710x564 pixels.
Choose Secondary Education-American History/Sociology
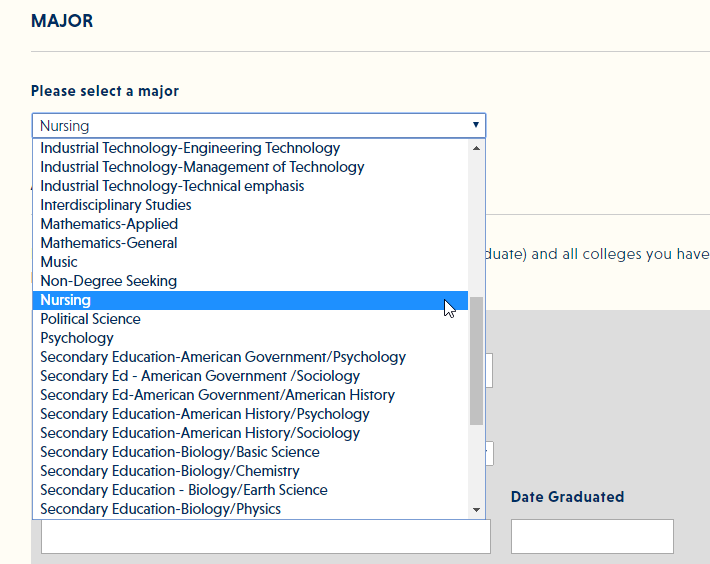tap(200, 433)
